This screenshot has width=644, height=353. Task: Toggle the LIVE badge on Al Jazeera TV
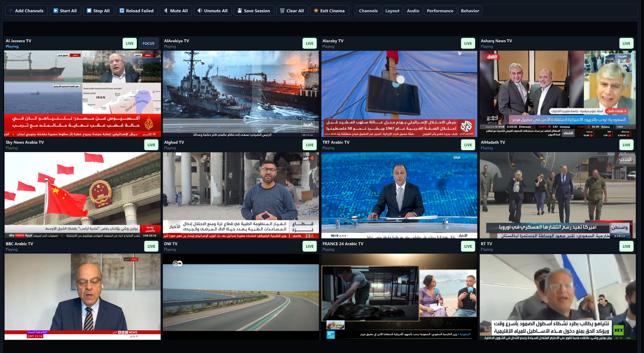click(130, 43)
